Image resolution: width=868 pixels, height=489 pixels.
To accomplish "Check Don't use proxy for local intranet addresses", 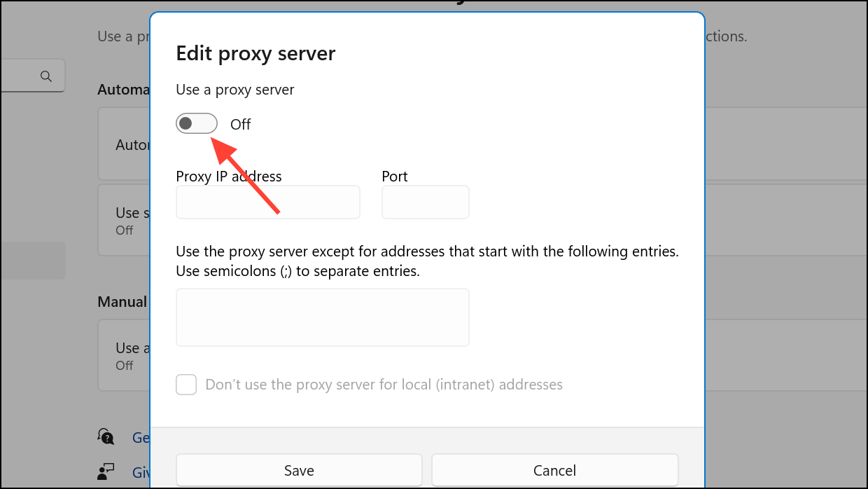I will click(x=186, y=385).
